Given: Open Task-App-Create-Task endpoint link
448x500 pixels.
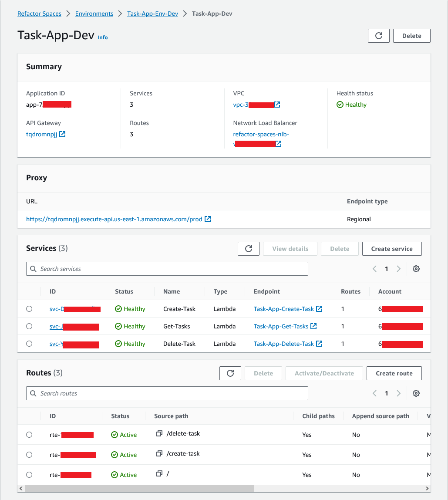Looking at the screenshot, I should click(x=284, y=309).
